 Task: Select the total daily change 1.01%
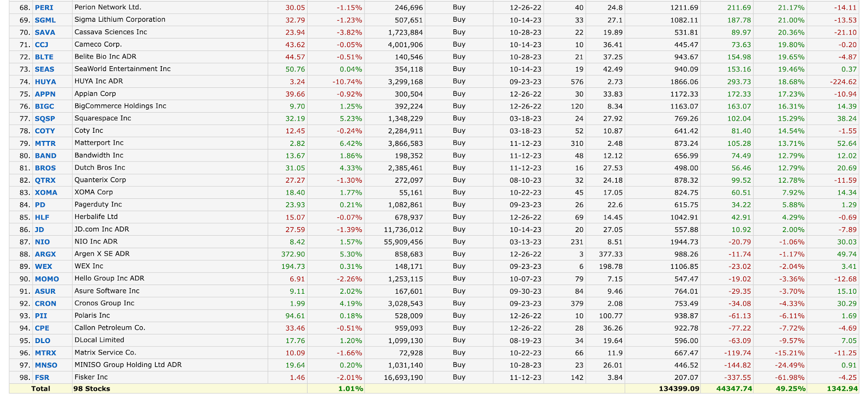coord(350,389)
